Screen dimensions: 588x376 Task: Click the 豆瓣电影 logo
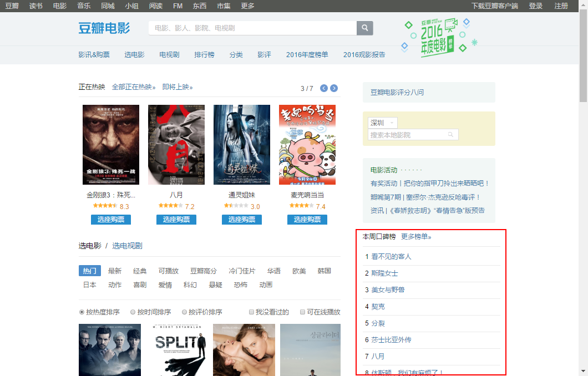click(104, 28)
